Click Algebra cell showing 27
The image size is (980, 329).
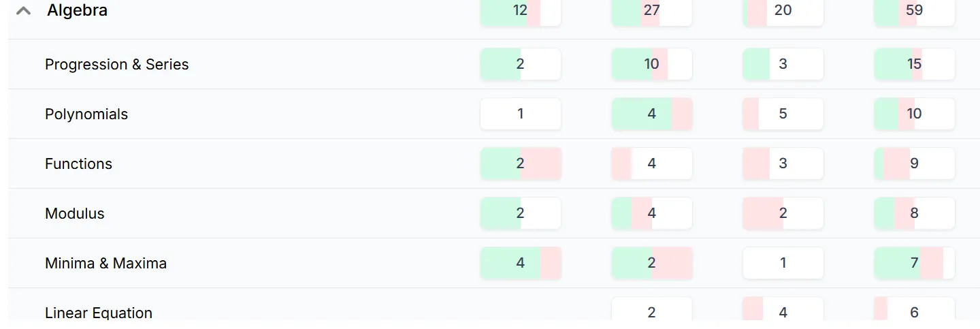click(651, 12)
